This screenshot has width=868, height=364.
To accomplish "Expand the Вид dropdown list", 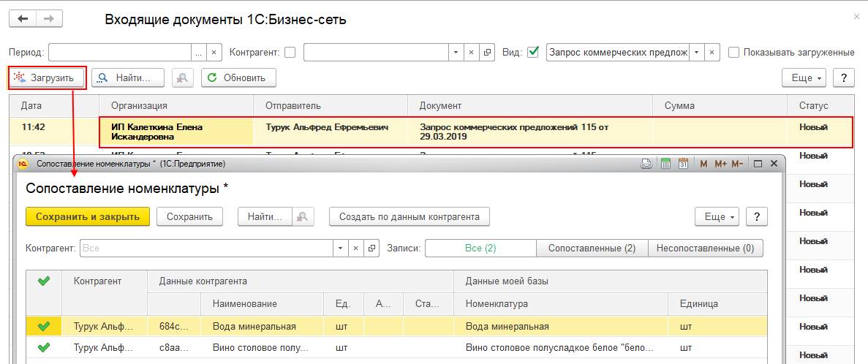I will (697, 53).
